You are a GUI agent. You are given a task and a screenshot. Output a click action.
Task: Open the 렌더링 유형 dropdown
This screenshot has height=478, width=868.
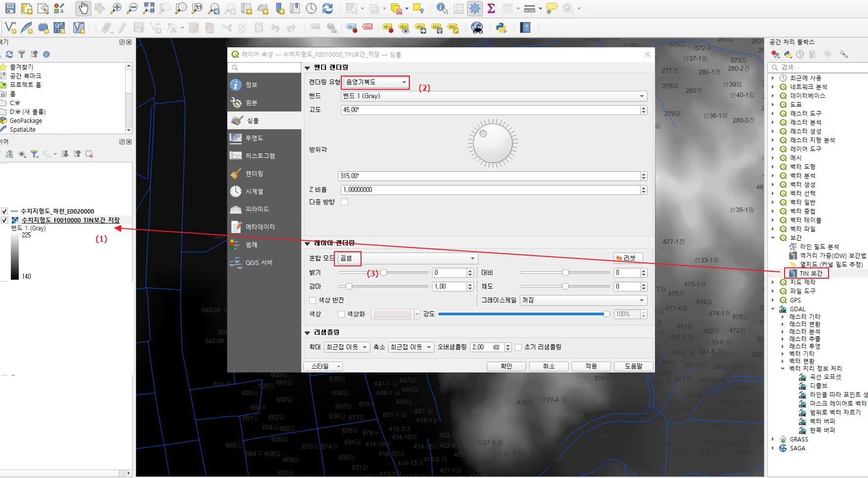point(376,82)
